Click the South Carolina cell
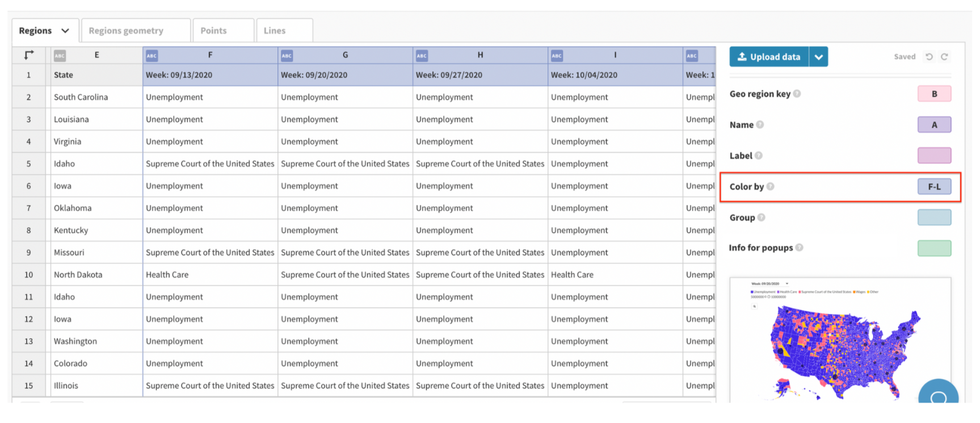The height and width of the screenshot is (423, 980). [96, 97]
